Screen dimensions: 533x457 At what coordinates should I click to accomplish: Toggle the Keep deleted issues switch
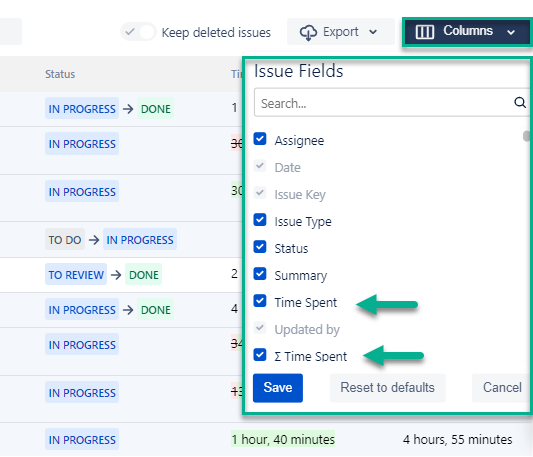138,32
